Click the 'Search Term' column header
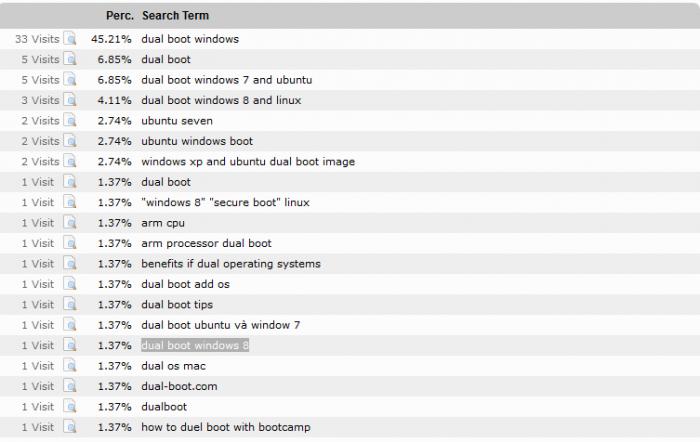Viewport: 700px width, 442px height. (175, 16)
